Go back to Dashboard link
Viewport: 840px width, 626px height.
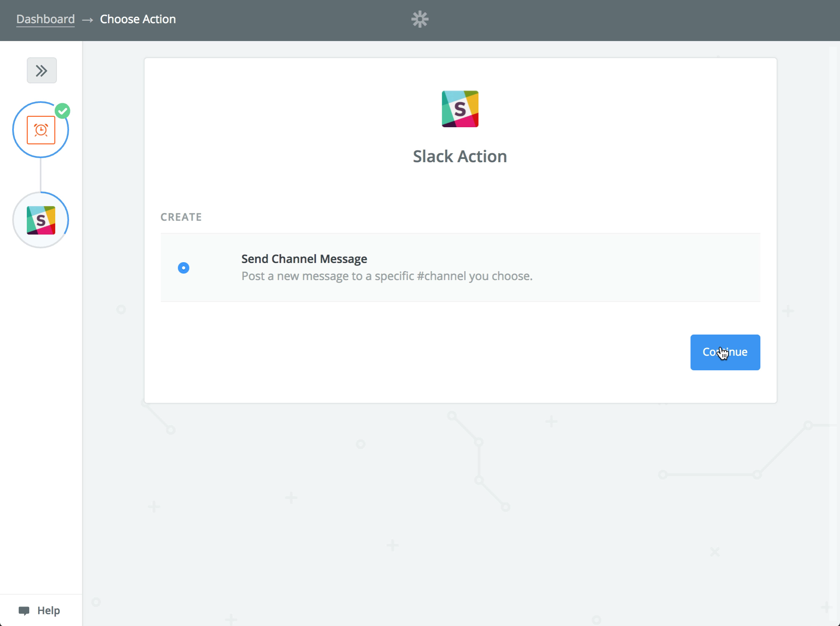[x=46, y=19]
